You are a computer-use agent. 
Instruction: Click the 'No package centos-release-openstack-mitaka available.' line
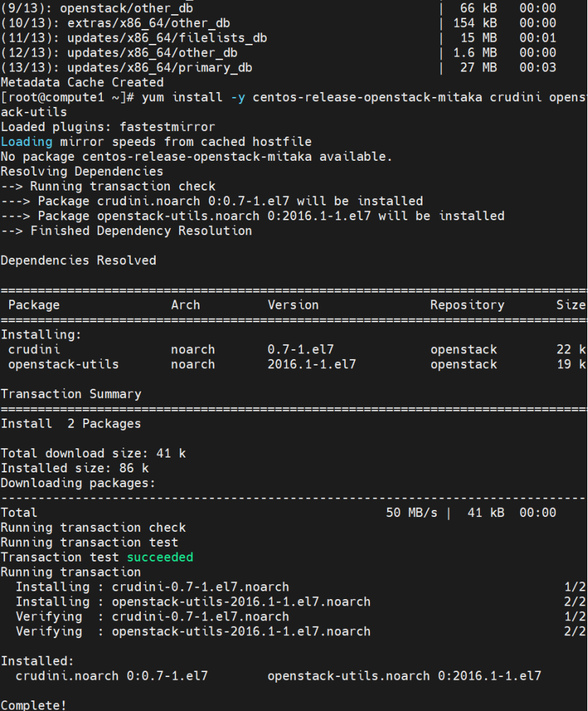[196, 157]
